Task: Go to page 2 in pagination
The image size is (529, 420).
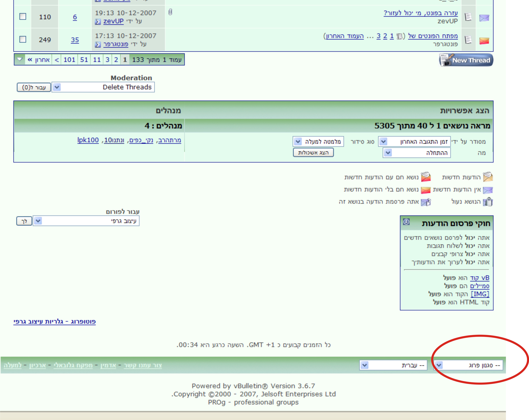Action: pos(116,60)
